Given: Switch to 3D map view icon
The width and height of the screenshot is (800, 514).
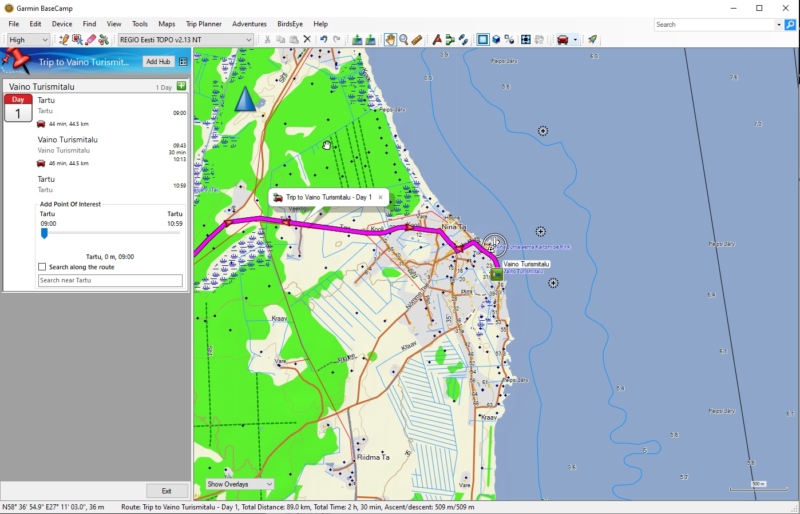Looking at the screenshot, I should point(496,40).
